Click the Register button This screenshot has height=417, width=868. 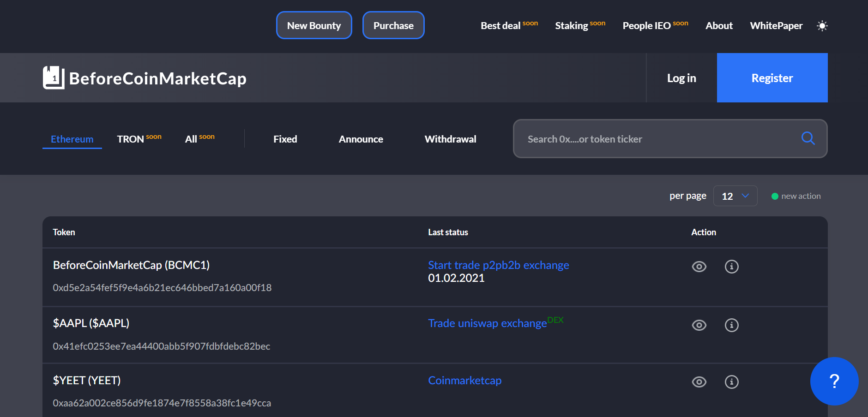(772, 78)
